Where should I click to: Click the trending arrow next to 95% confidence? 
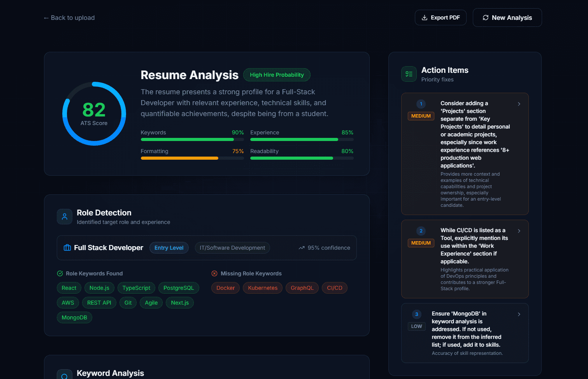coord(302,248)
